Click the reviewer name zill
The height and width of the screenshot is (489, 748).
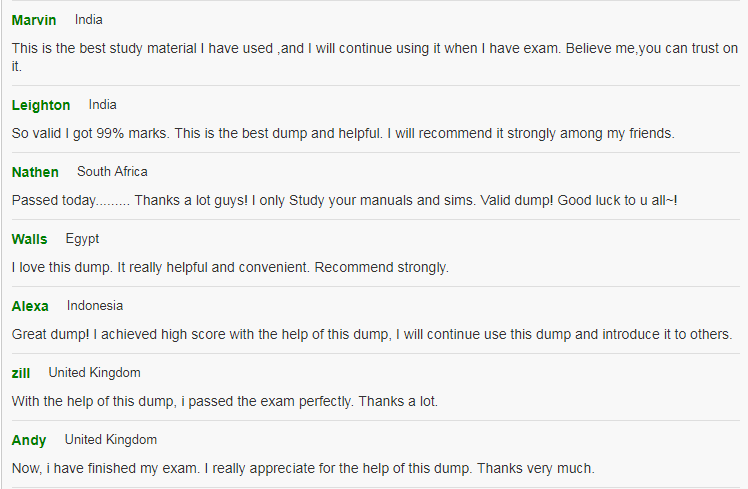(21, 373)
